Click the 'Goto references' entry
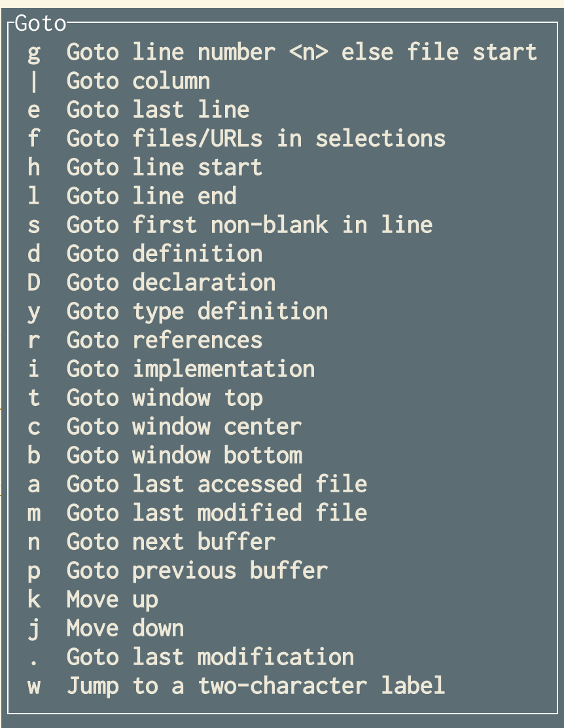The height and width of the screenshot is (728, 564). (x=164, y=340)
